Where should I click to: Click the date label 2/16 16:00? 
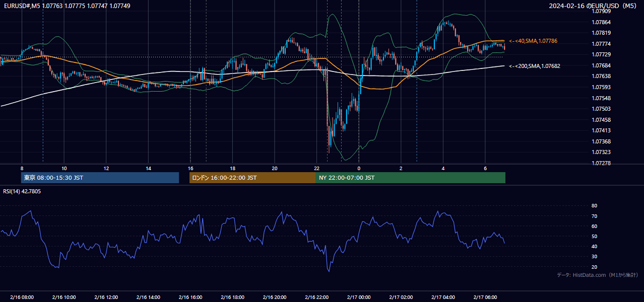coord(190,297)
